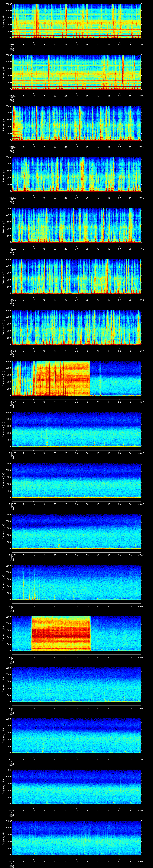
Task: Click the 17:43:00 start time label
Action: pyautogui.click(x=12, y=402)
